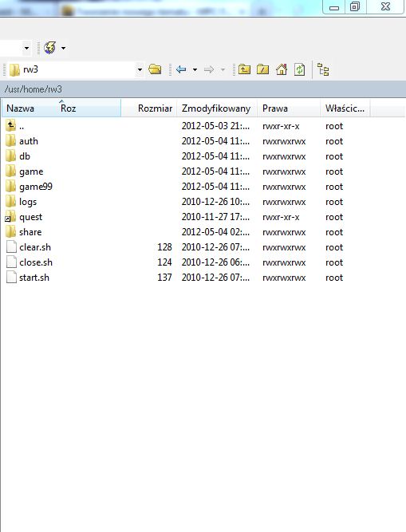Select the db folder

[25, 156]
